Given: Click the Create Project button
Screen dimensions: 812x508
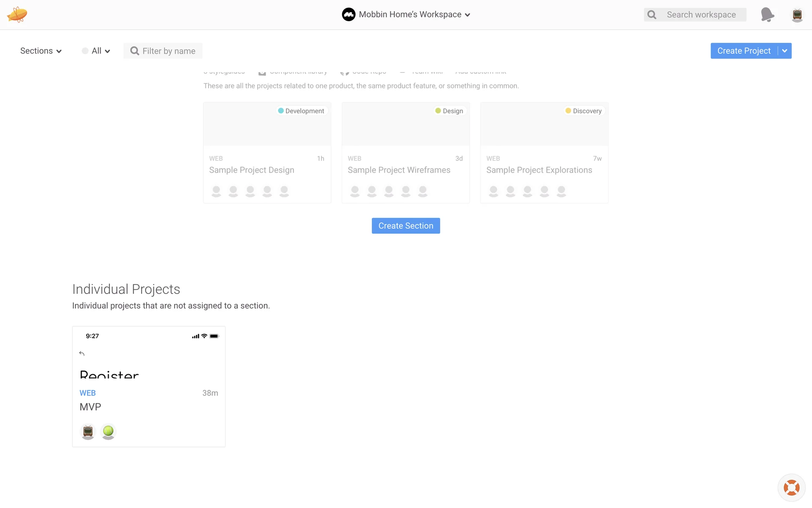Looking at the screenshot, I should tap(743, 51).
